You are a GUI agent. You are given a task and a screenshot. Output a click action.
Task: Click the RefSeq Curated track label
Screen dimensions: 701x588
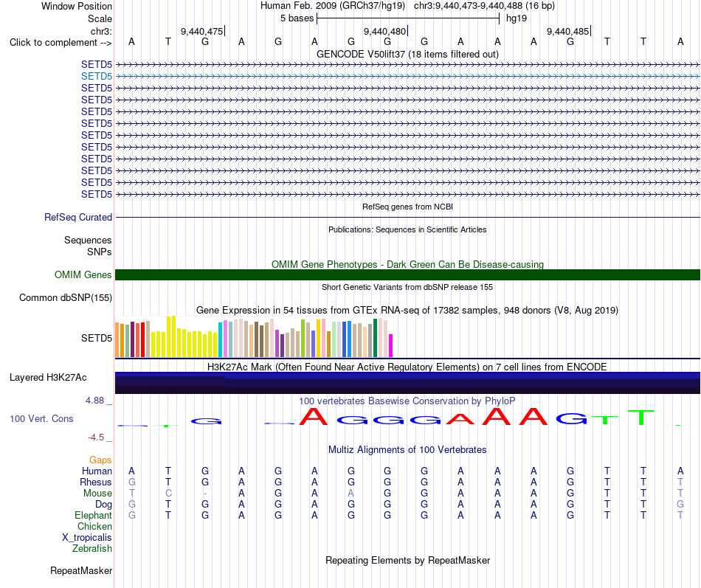pyautogui.click(x=78, y=218)
